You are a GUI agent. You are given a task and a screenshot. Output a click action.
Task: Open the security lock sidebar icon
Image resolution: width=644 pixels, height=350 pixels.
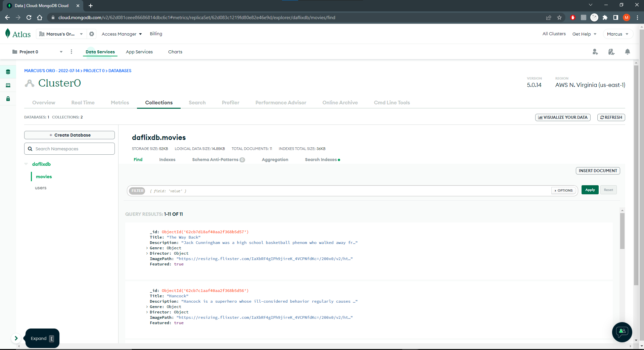8,99
